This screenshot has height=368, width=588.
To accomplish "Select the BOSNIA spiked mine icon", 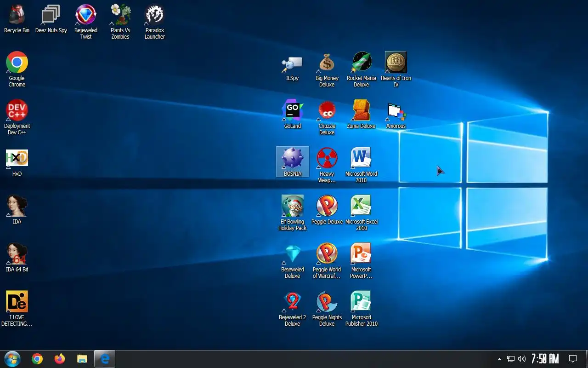I will click(x=293, y=162).
